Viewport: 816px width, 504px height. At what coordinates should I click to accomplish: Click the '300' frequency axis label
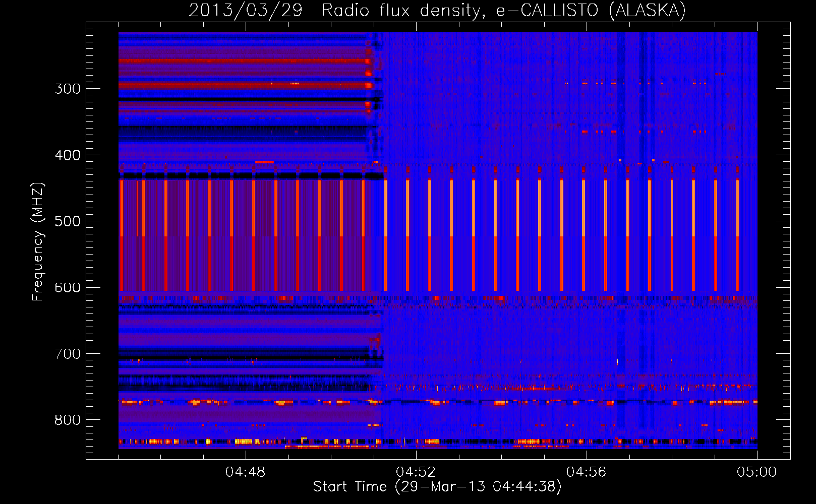point(68,89)
